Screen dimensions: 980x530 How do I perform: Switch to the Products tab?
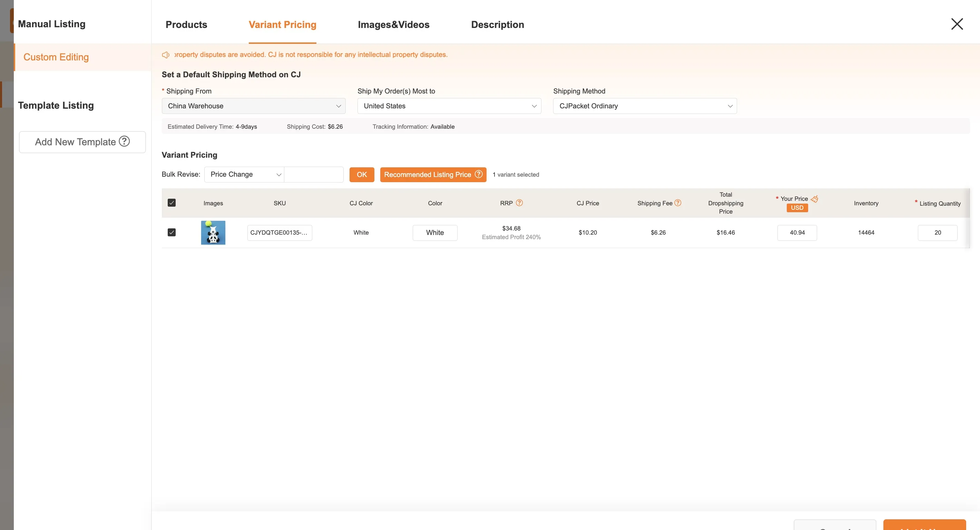186,25
